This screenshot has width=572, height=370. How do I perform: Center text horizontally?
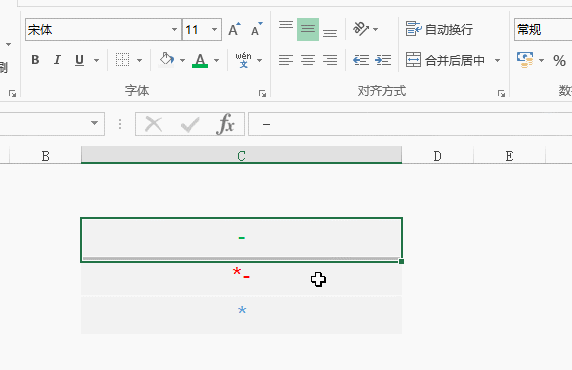308,60
